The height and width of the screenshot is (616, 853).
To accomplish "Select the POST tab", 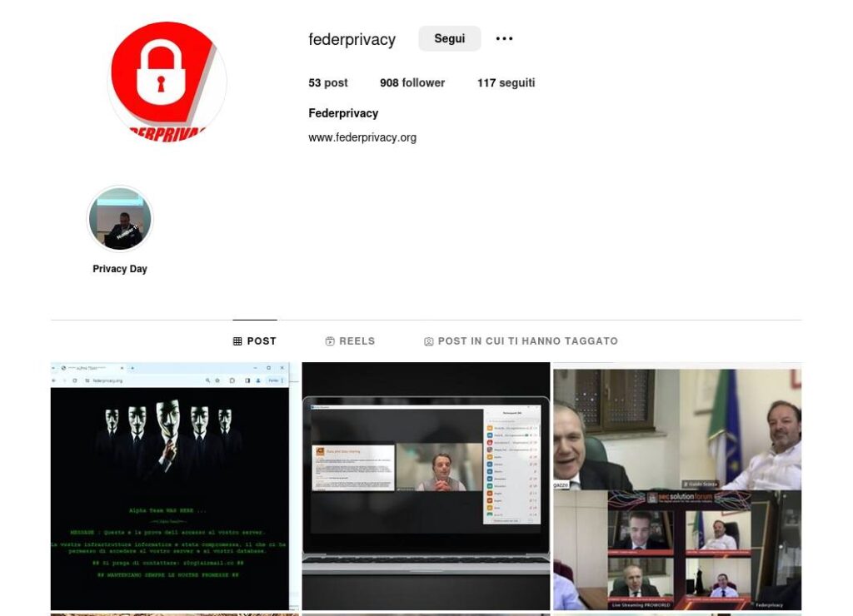I will pos(255,341).
